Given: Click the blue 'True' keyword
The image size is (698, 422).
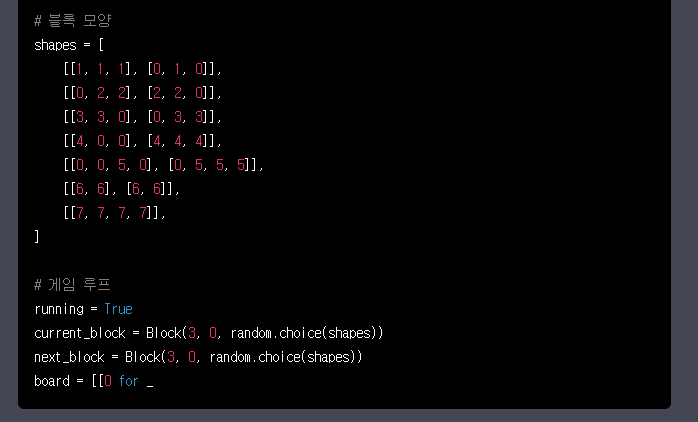Looking at the screenshot, I should click(118, 309).
